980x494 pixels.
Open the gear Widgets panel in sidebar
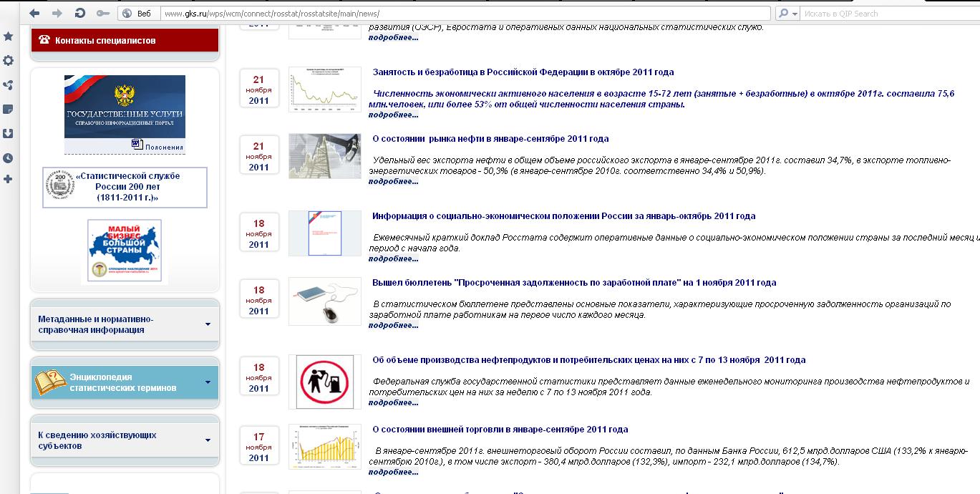point(8,61)
